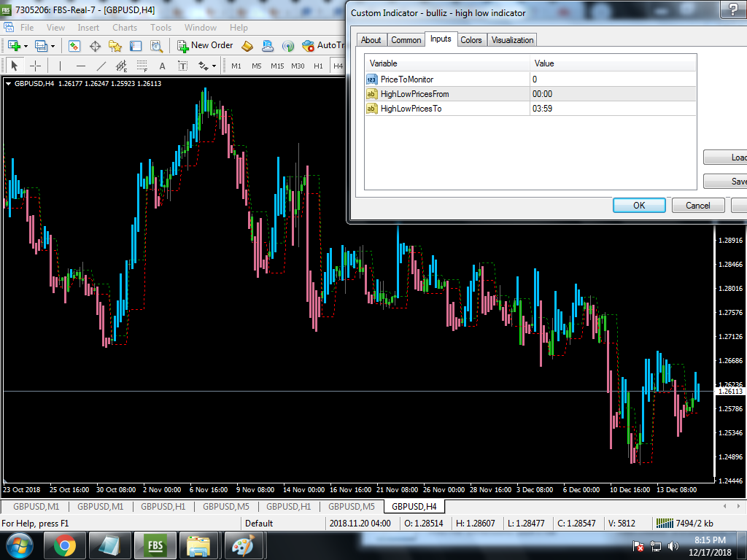Toggle the Terminal panel icon
The height and width of the screenshot is (560, 747).
[x=136, y=46]
